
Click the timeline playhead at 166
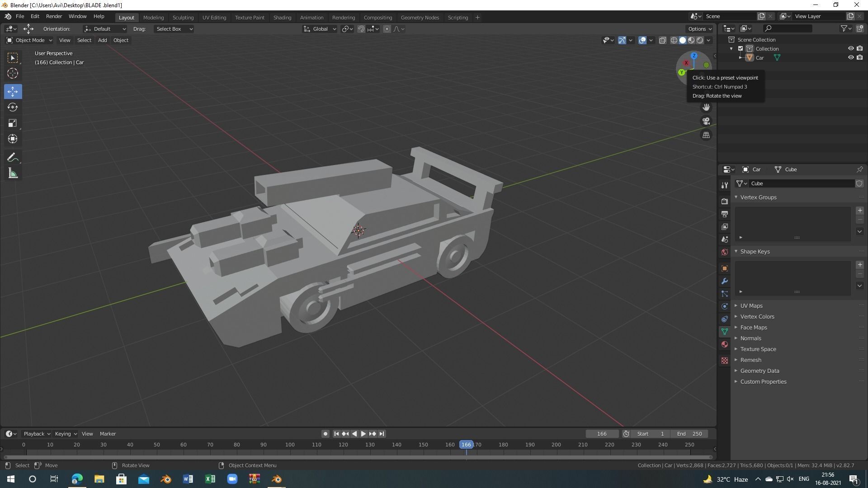466,445
